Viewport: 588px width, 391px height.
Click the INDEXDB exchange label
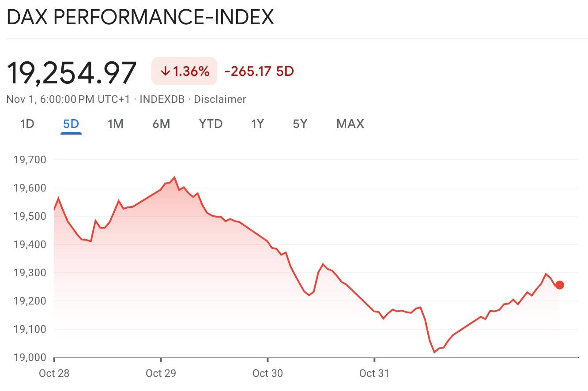162,99
